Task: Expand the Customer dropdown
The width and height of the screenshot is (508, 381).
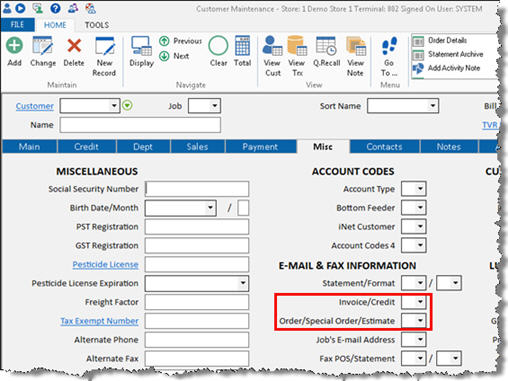Action: [114, 106]
